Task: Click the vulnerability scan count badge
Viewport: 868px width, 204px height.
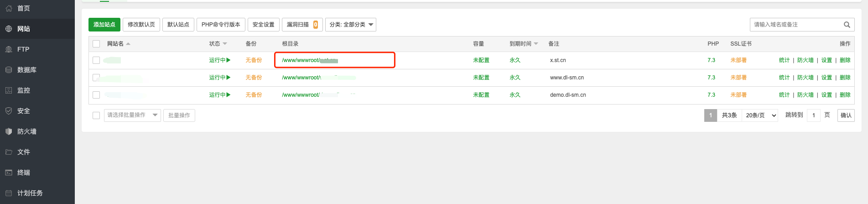Action: tap(316, 25)
